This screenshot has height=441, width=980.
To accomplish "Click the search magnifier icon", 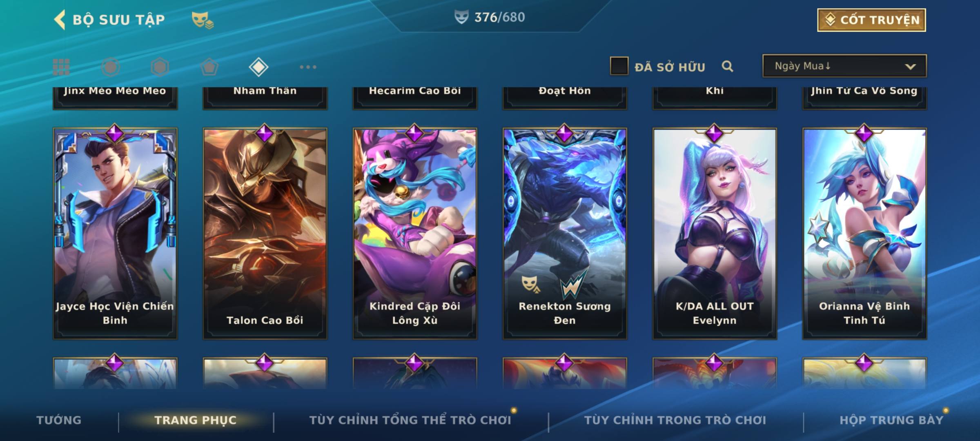I will pyautogui.click(x=727, y=66).
